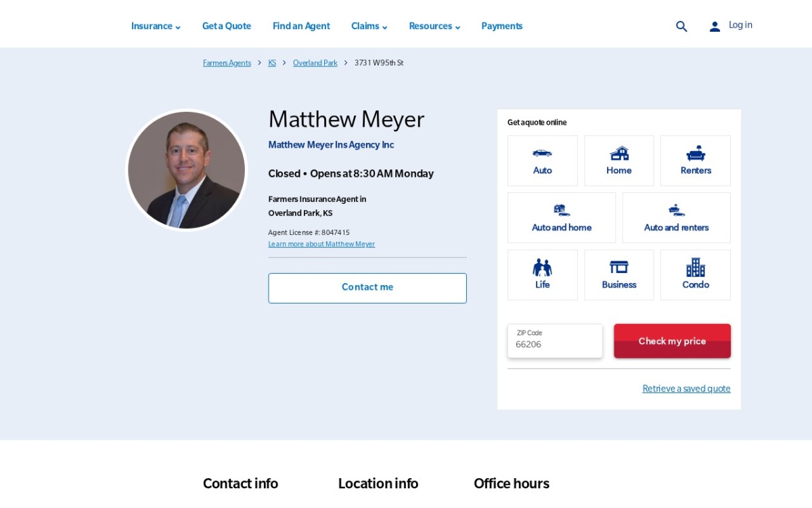This screenshot has height=508, width=812.
Task: Click the Check my price button
Action: tap(672, 341)
